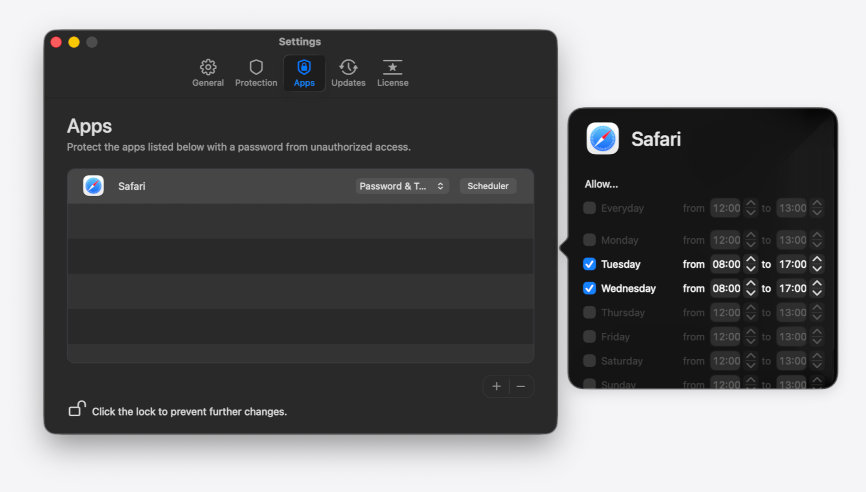Enable the Friday checkbox

(589, 336)
